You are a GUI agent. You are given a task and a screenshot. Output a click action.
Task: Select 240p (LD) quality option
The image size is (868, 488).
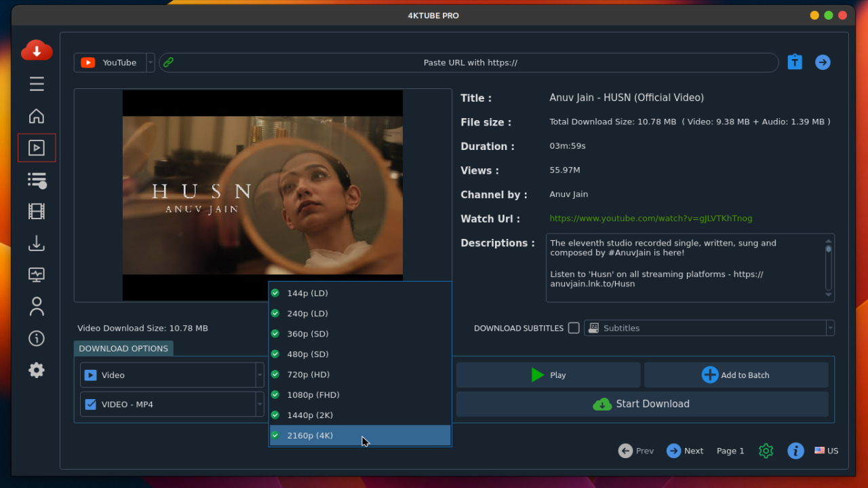tap(360, 314)
